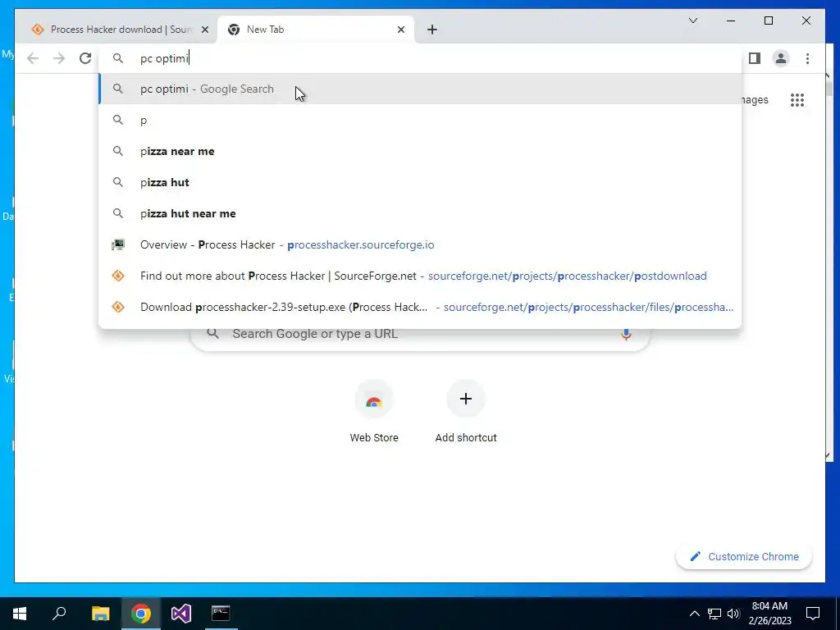Viewport: 840px width, 630px height.
Task: Open the Customize Chrome button
Action: click(744, 557)
